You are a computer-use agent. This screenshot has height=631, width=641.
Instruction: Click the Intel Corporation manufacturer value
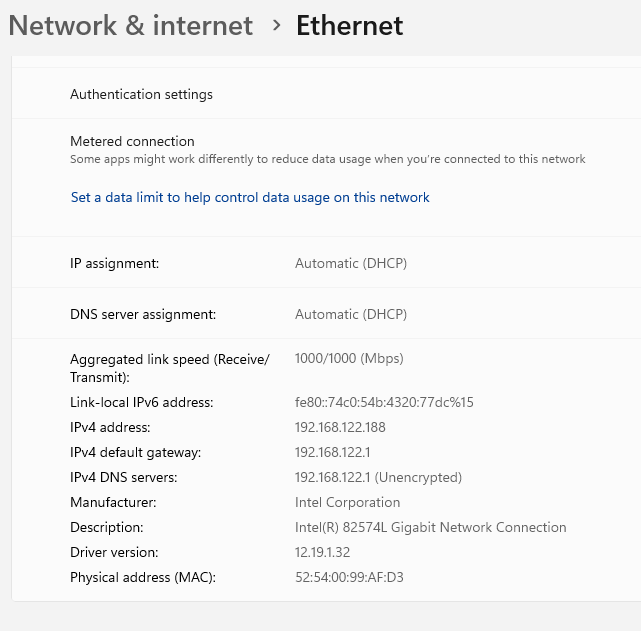click(x=347, y=502)
